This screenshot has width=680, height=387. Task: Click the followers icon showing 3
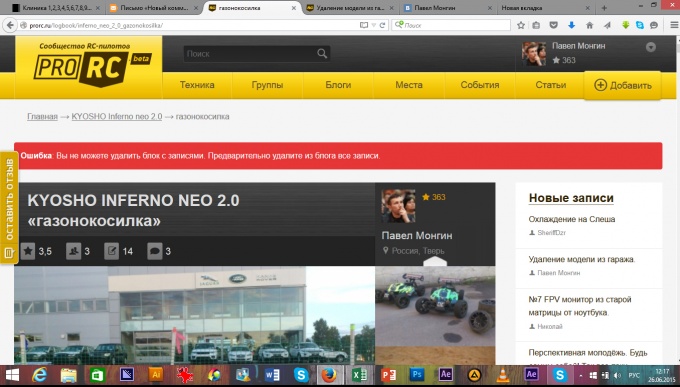point(73,251)
